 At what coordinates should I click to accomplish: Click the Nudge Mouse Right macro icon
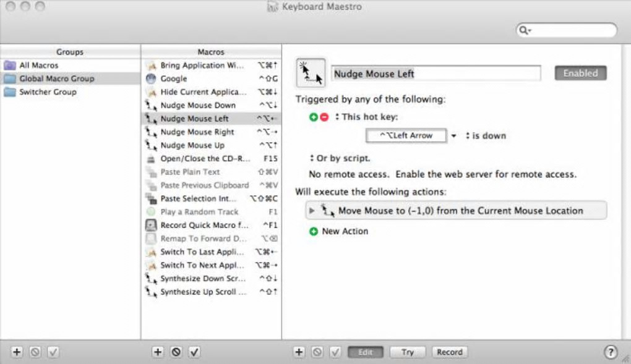click(x=152, y=132)
